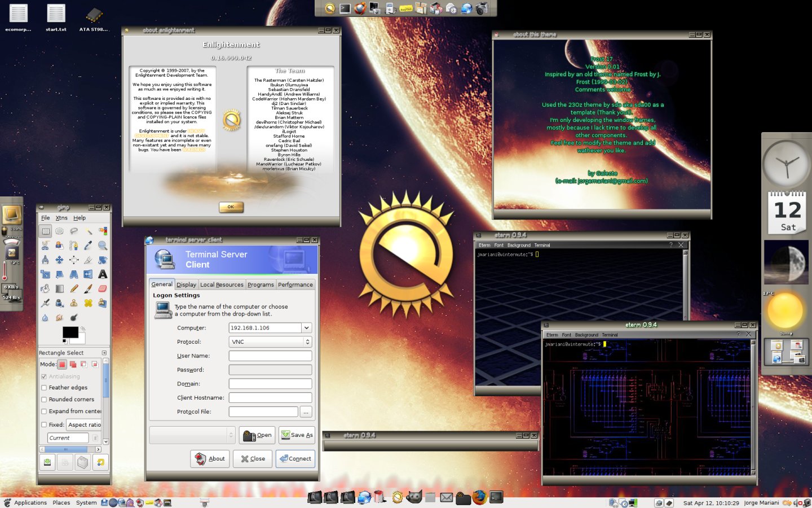Click About in terminal server client

tap(210, 459)
